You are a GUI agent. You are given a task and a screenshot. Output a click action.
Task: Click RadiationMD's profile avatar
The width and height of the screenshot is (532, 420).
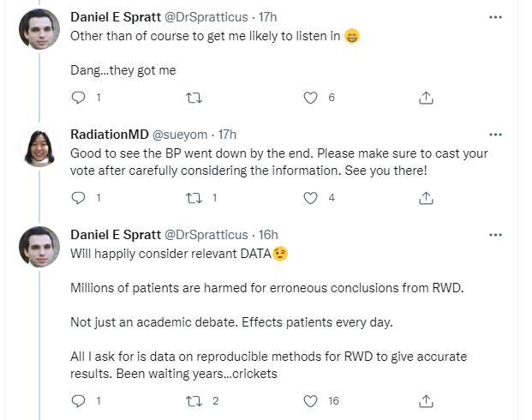tap(39, 147)
